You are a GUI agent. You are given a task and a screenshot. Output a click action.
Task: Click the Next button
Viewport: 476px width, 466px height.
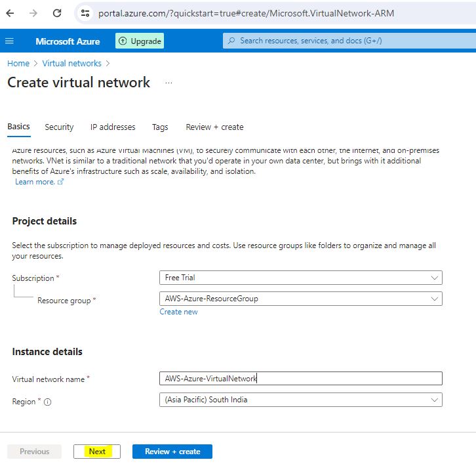[x=97, y=452]
